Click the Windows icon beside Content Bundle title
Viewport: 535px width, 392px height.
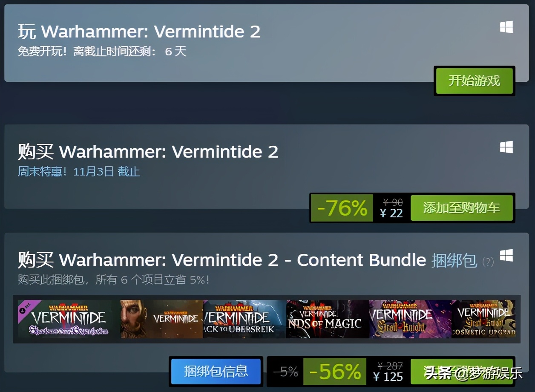pos(506,256)
